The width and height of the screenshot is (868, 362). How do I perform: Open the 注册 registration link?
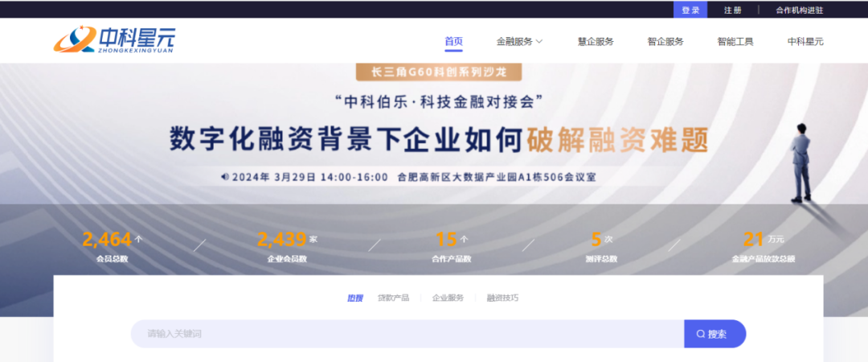pos(732,10)
